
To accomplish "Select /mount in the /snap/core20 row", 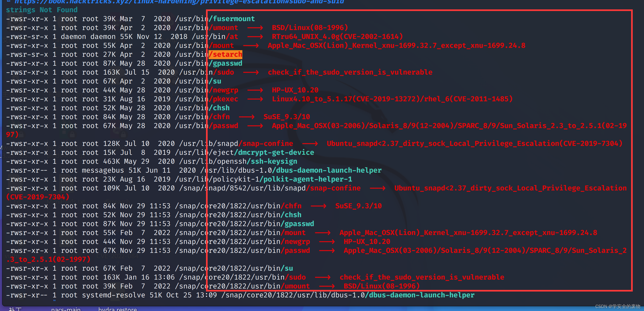I will [x=293, y=233].
